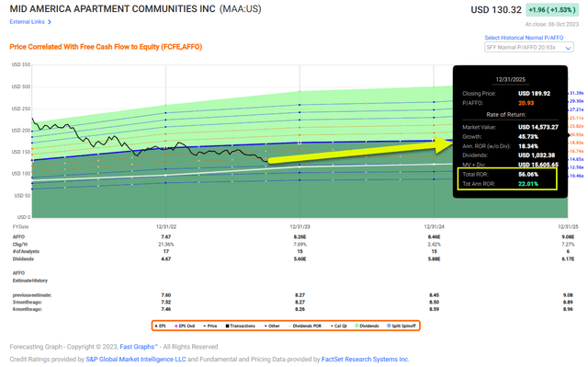The image size is (588, 367).
Task: Toggle the Other legend item
Action: (272, 326)
